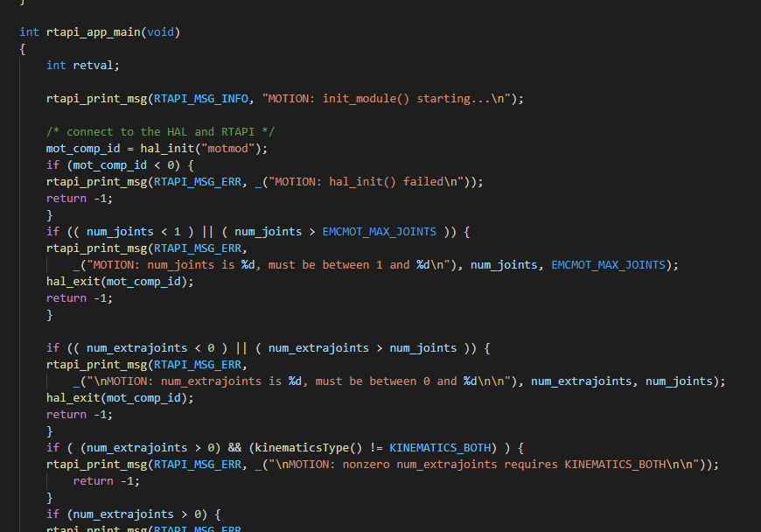Click the 'connect to the HAL and RTAPI' comment
This screenshot has height=532, width=761.
[161, 131]
